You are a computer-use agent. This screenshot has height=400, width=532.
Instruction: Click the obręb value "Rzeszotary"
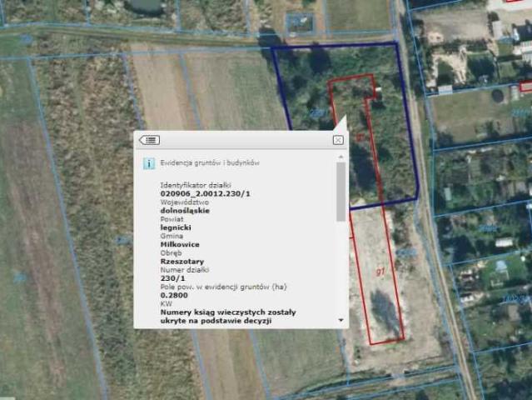182,262
